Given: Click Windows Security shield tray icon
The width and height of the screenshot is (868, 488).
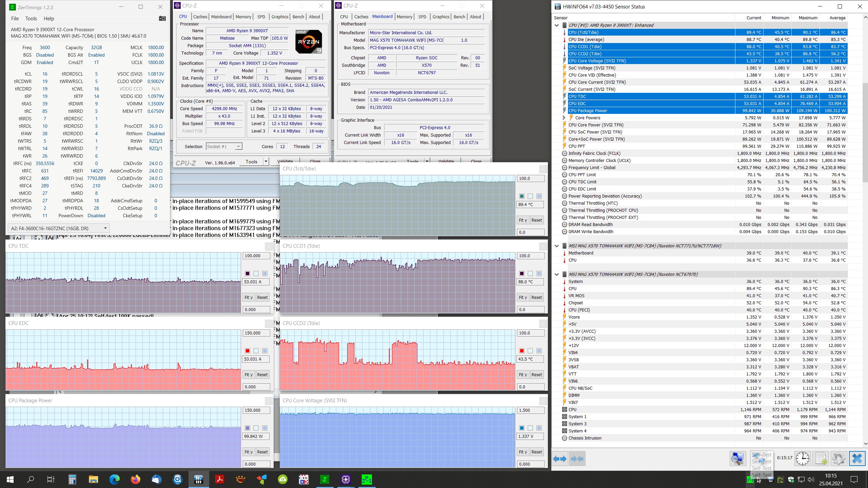Looking at the screenshot, I should pos(791,480).
